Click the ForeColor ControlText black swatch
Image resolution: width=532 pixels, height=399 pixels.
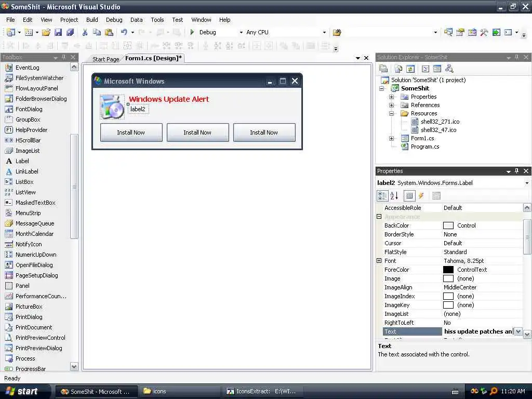coord(448,270)
